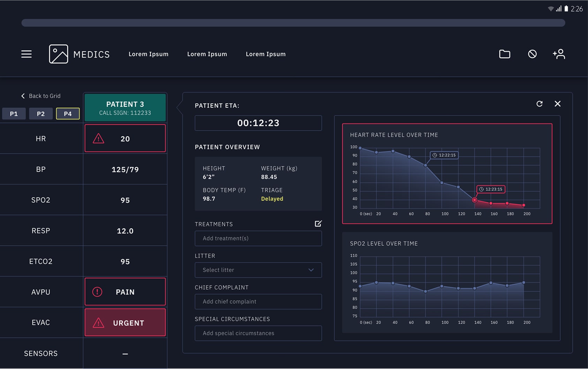Click the HR warning triangle icon
588x369 pixels.
tap(98, 139)
